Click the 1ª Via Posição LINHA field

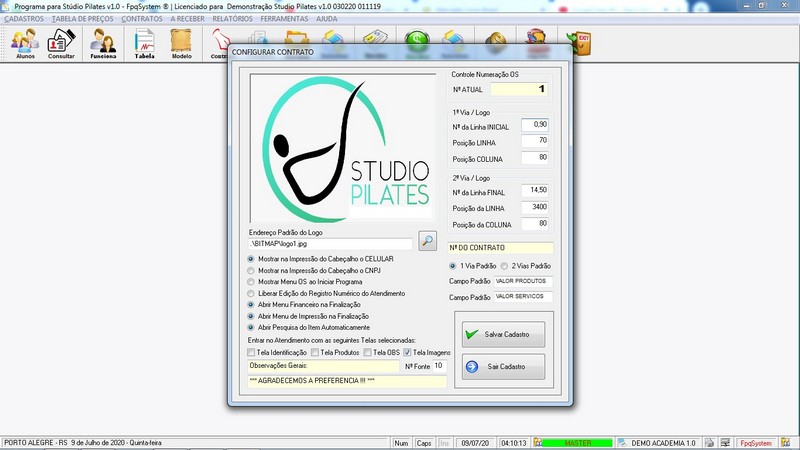pos(535,140)
